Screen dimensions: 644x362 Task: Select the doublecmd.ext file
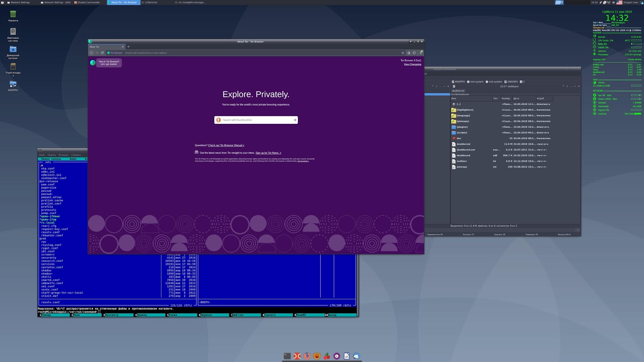[515, 150]
